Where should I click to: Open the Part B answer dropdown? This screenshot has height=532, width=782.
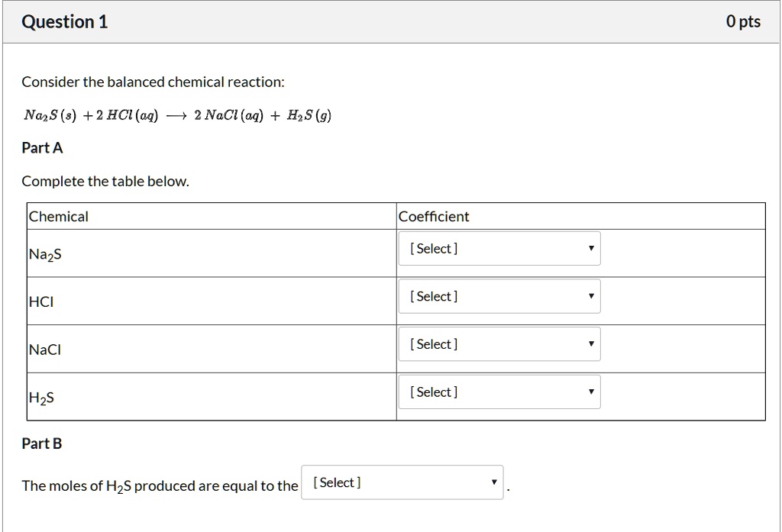402,482
